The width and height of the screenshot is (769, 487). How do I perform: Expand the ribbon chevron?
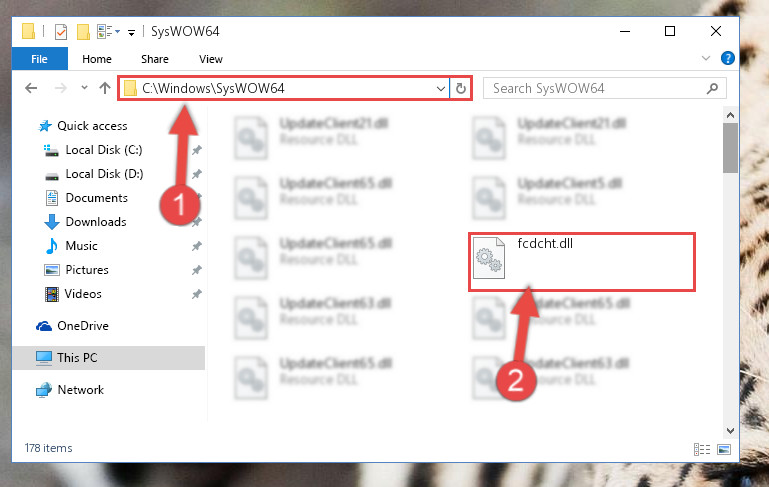tap(706, 58)
